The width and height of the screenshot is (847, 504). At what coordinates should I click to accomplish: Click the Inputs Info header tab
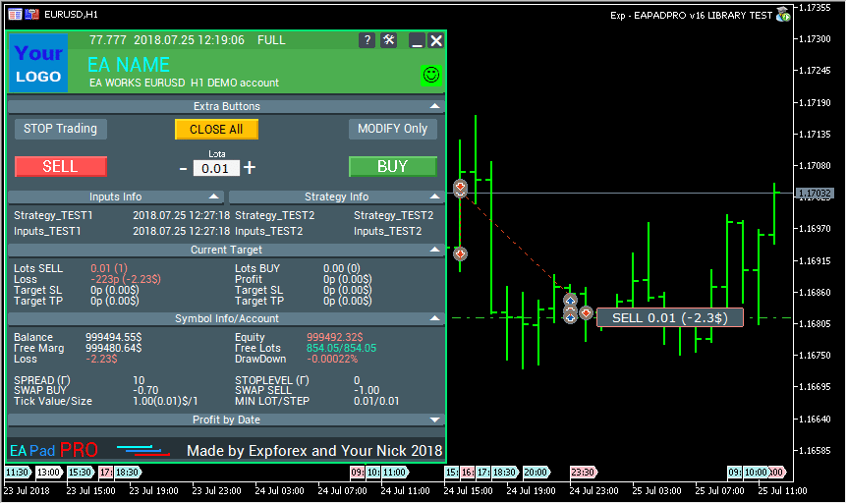tap(116, 196)
